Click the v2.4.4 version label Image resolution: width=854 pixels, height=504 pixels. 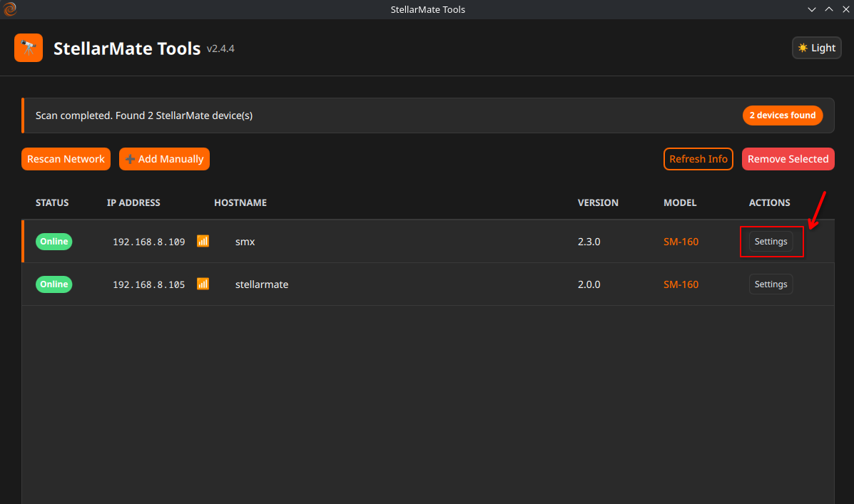pos(220,49)
